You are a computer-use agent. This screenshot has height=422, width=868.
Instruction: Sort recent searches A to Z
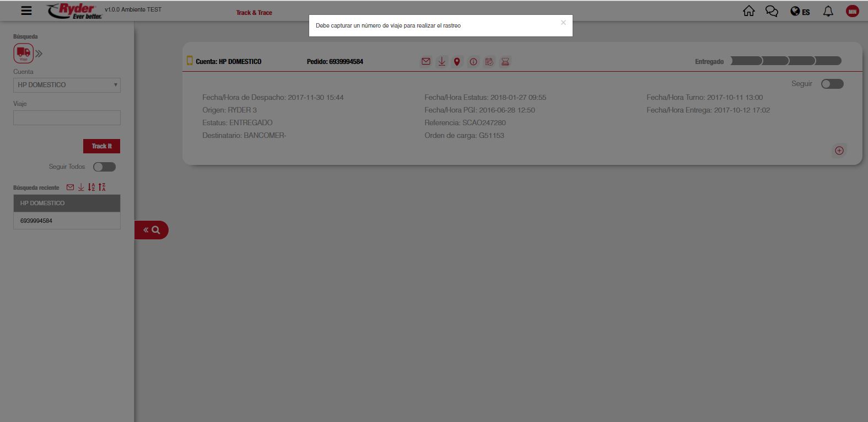pyautogui.click(x=91, y=188)
